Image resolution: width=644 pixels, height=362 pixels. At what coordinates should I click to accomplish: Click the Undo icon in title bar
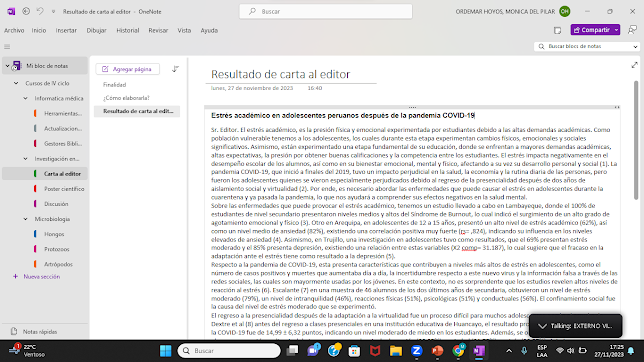pos(40,12)
